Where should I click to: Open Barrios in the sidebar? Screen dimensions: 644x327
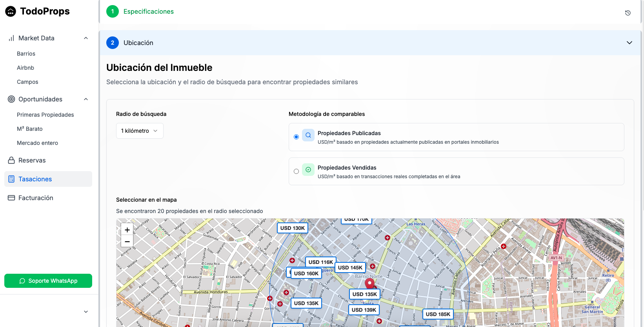point(26,54)
